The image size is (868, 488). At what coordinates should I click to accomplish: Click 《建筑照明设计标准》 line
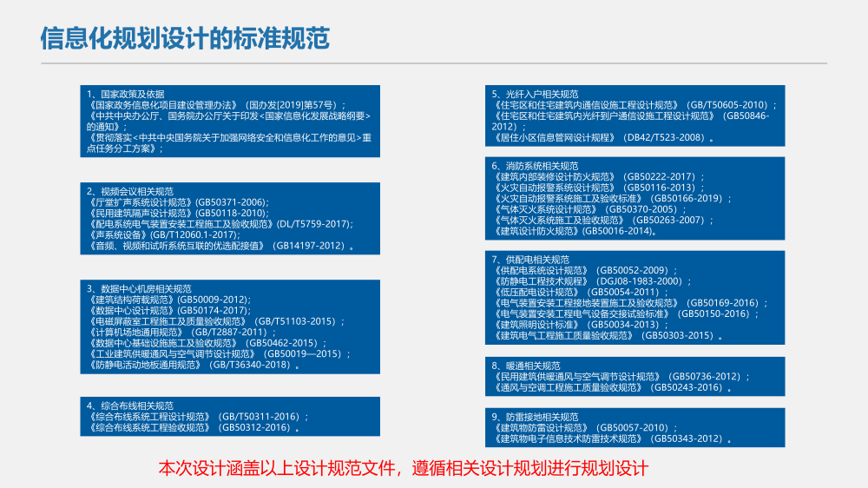pyautogui.click(x=581, y=325)
